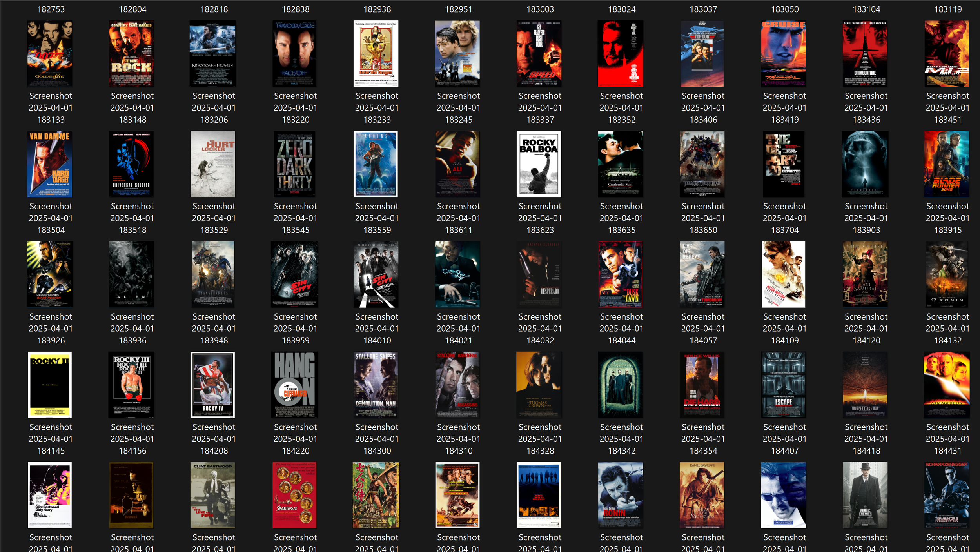Select the Clint Eastwood Dirty Harry poster

(50, 495)
